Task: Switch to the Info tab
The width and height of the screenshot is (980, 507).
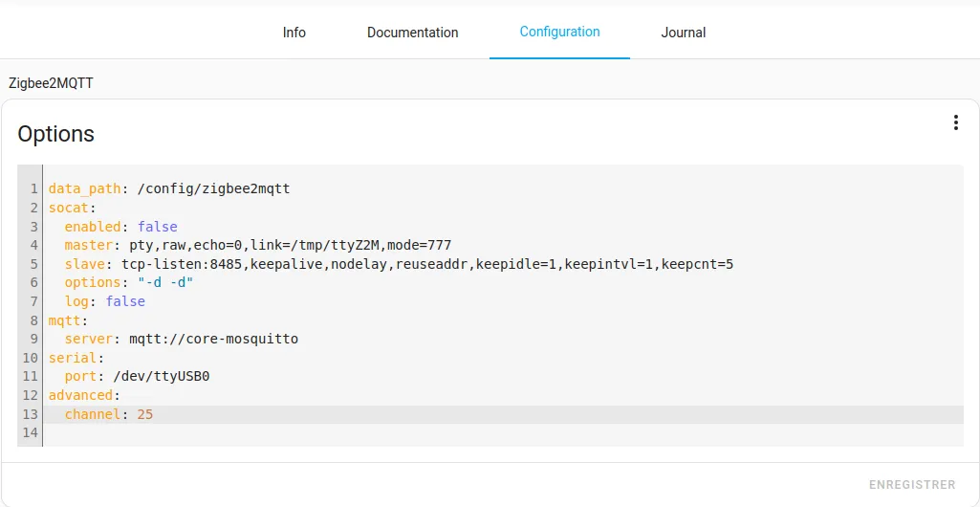Action: pyautogui.click(x=294, y=33)
